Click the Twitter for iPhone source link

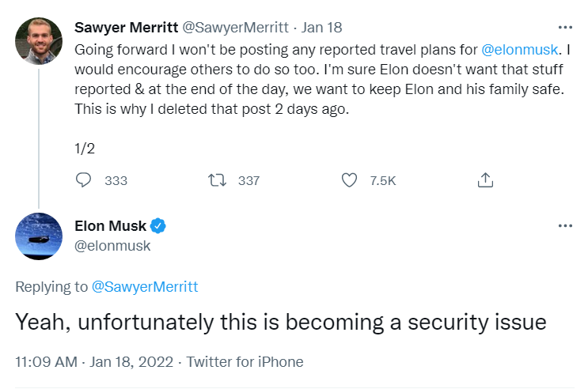245,361
